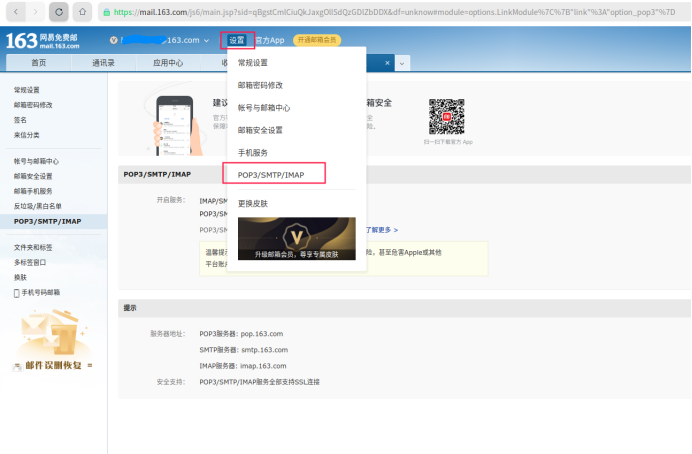Click the phone icon beside 手机号码邮箱

[x=16, y=293]
